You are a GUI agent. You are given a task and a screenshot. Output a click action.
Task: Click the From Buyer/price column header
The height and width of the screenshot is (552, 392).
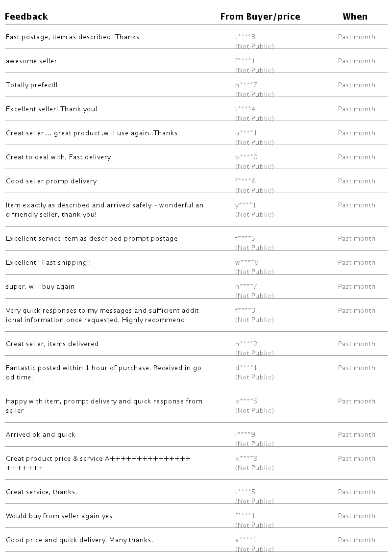(260, 17)
